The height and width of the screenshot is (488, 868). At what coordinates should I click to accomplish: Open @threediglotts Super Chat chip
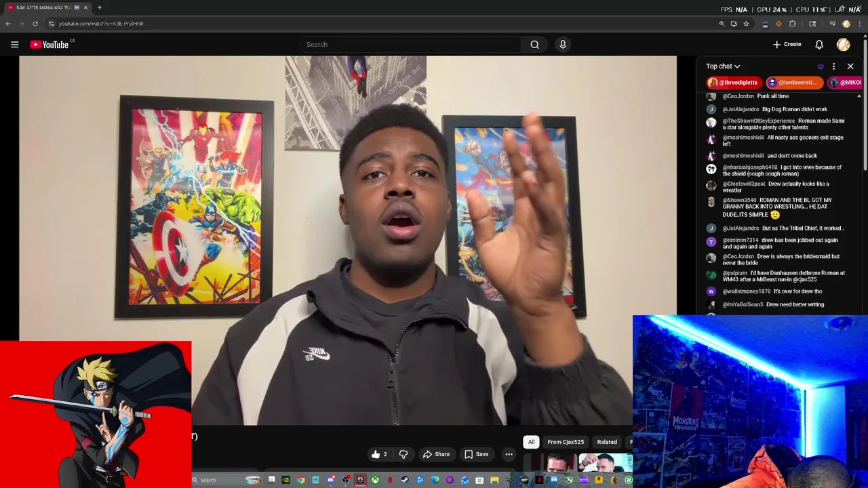733,83
